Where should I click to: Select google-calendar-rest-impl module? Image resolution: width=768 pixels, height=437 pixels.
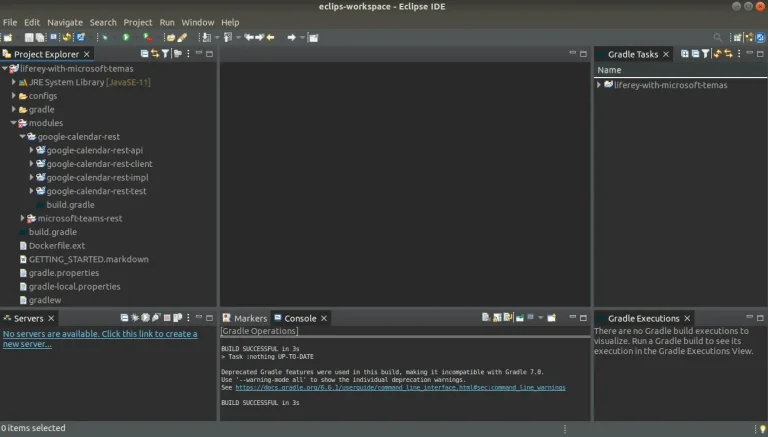click(97, 177)
